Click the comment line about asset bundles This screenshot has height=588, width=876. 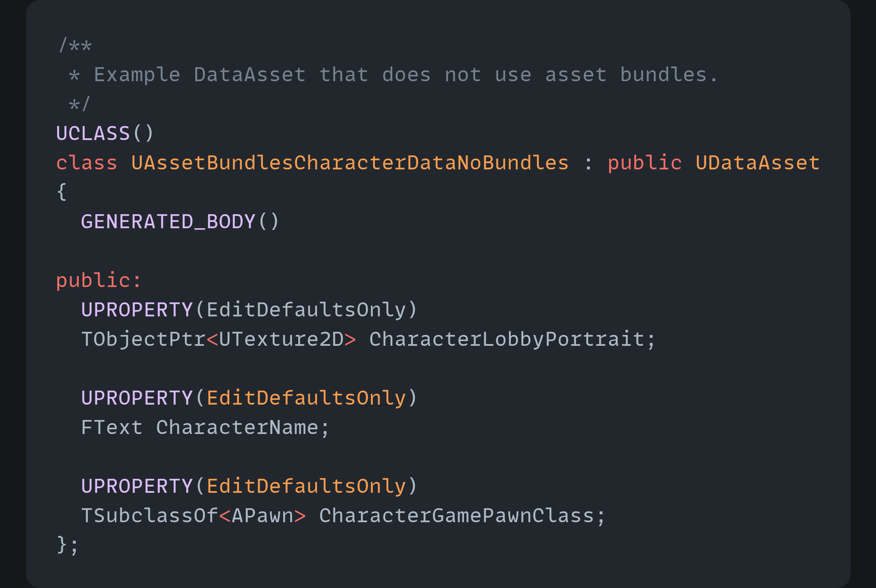click(406, 75)
